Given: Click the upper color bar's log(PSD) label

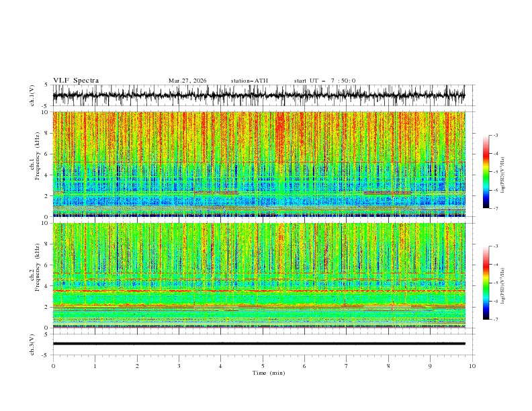Looking at the screenshot, I should (503, 175).
